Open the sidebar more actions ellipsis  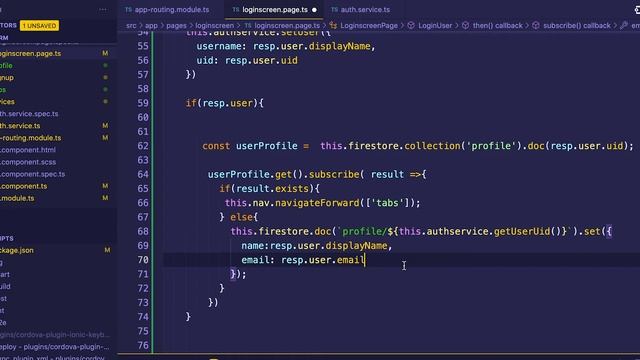pyautogui.click(x=103, y=9)
